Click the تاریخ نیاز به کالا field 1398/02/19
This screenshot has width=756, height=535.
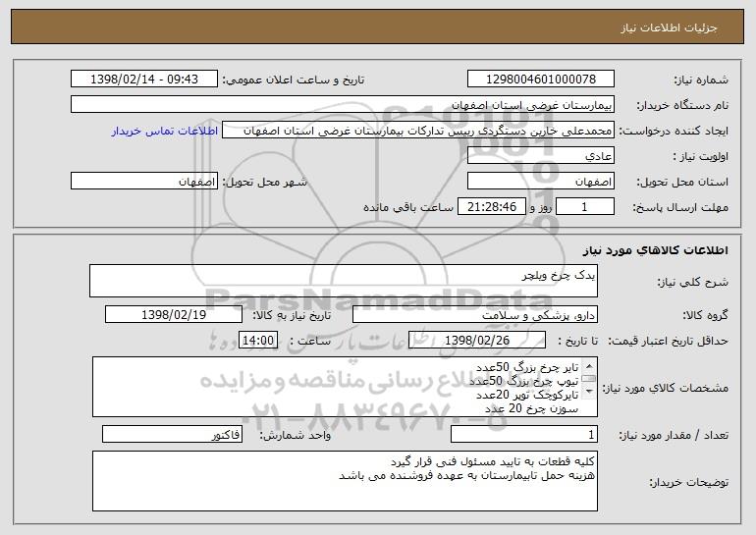point(174,315)
